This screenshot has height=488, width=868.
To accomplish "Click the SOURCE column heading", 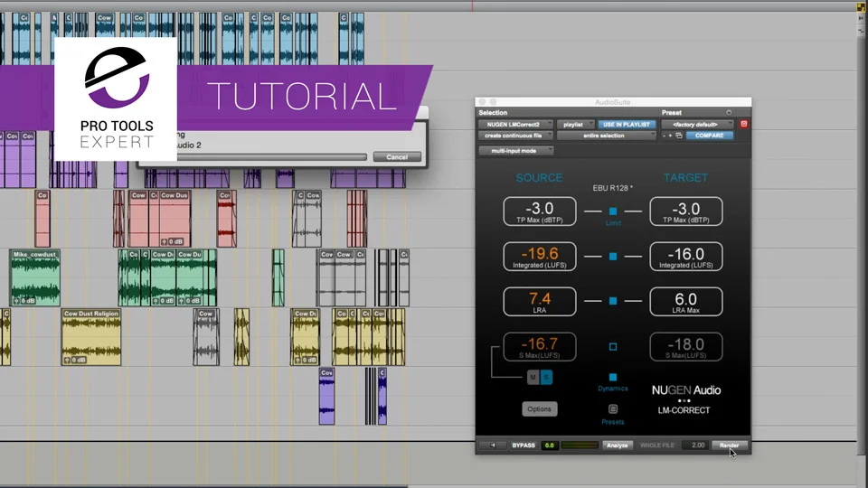I will (539, 178).
